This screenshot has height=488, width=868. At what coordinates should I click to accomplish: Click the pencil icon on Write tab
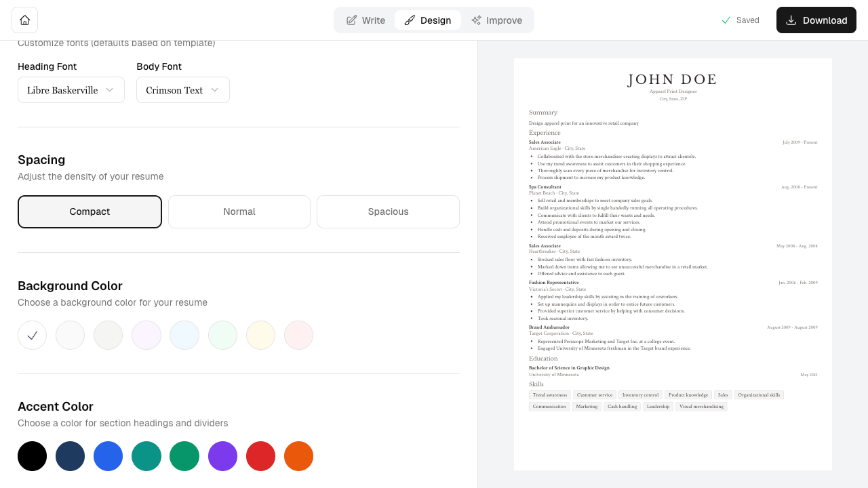pos(351,20)
